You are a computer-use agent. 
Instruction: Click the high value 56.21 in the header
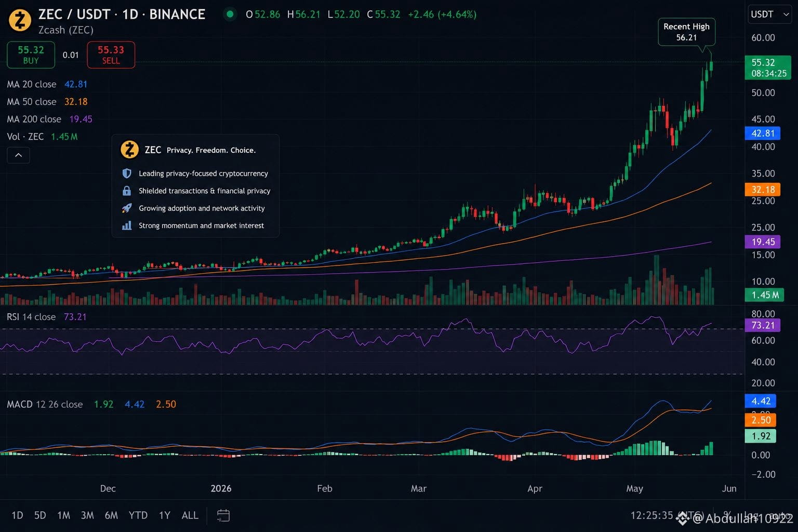[308, 15]
